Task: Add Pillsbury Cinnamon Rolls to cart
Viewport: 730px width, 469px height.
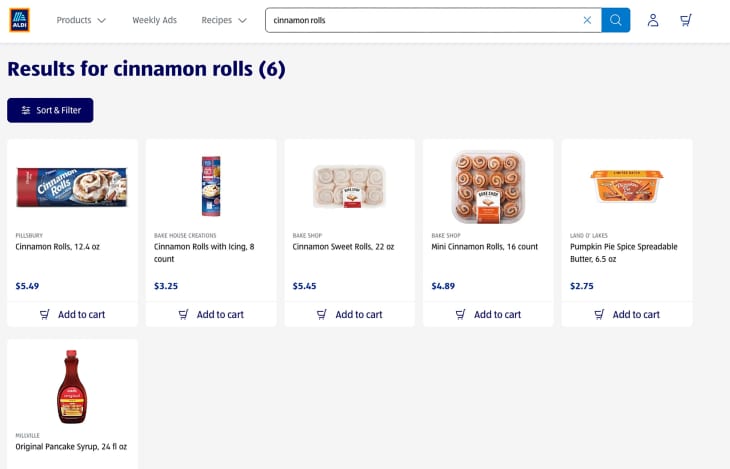Action: [72, 314]
